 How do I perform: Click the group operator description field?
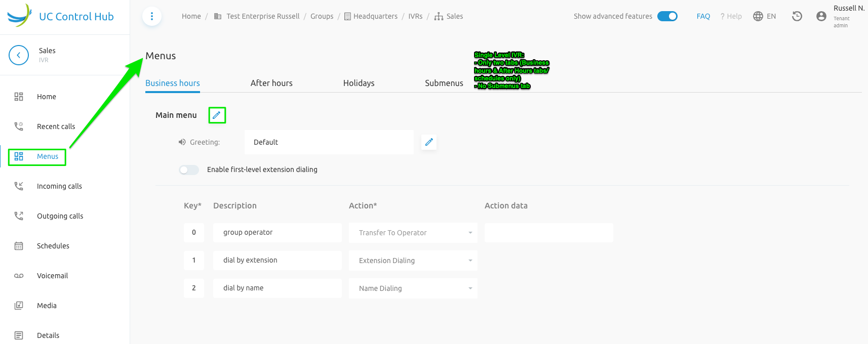coord(277,233)
